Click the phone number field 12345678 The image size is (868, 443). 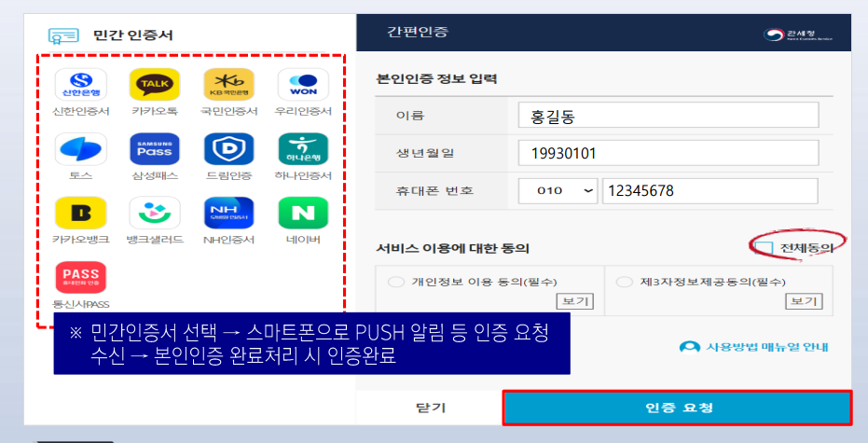pyautogui.click(x=710, y=190)
